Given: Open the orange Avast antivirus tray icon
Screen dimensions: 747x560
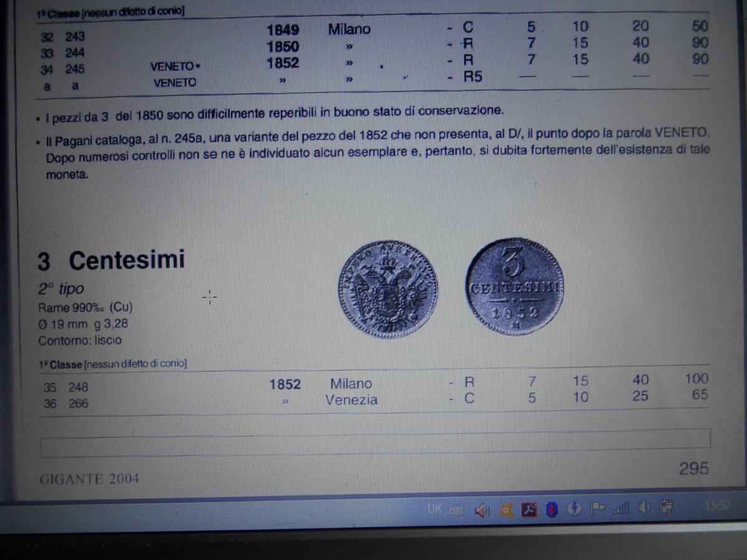Looking at the screenshot, I should point(506,510).
